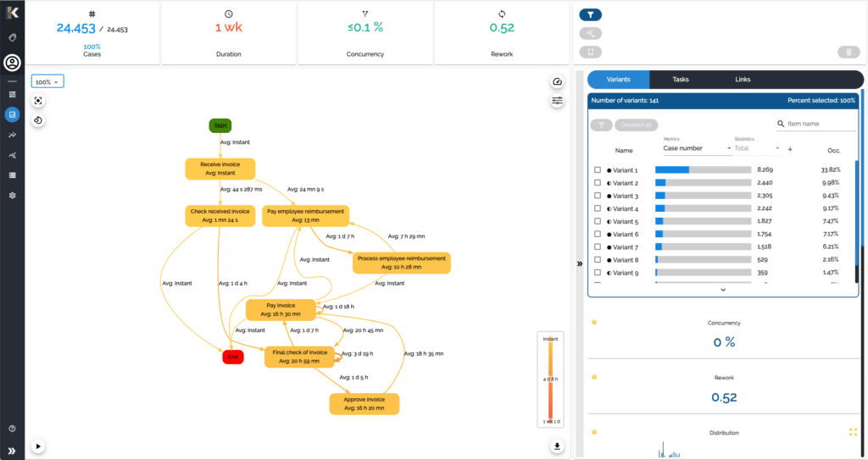Click the Pay invoice node in graph
868x460 pixels.
click(281, 309)
